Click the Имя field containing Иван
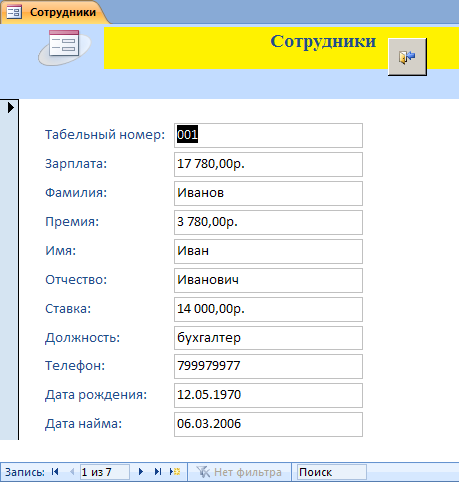This screenshot has width=459, height=482. (x=268, y=251)
